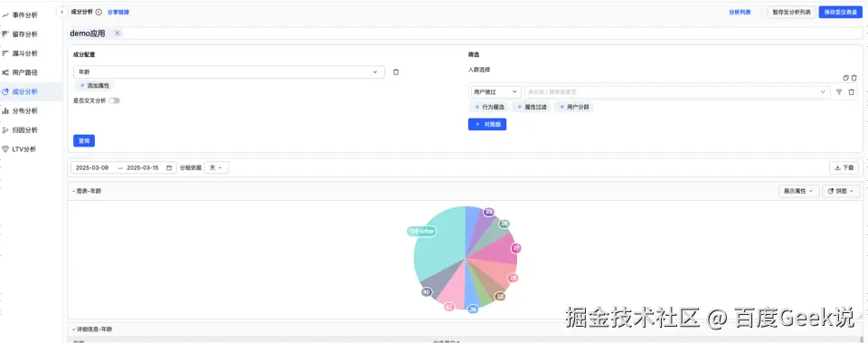Add a 属性过滤 condition
The height and width of the screenshot is (343, 868).
point(531,108)
